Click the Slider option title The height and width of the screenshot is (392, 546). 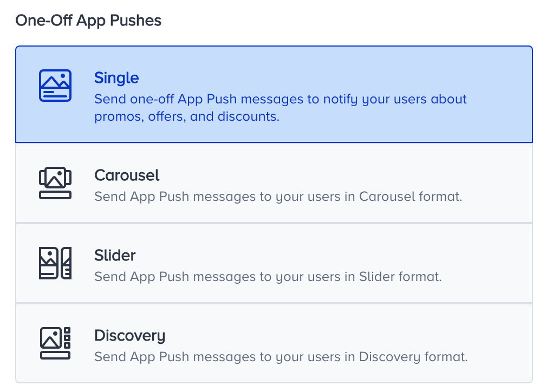coord(114,256)
